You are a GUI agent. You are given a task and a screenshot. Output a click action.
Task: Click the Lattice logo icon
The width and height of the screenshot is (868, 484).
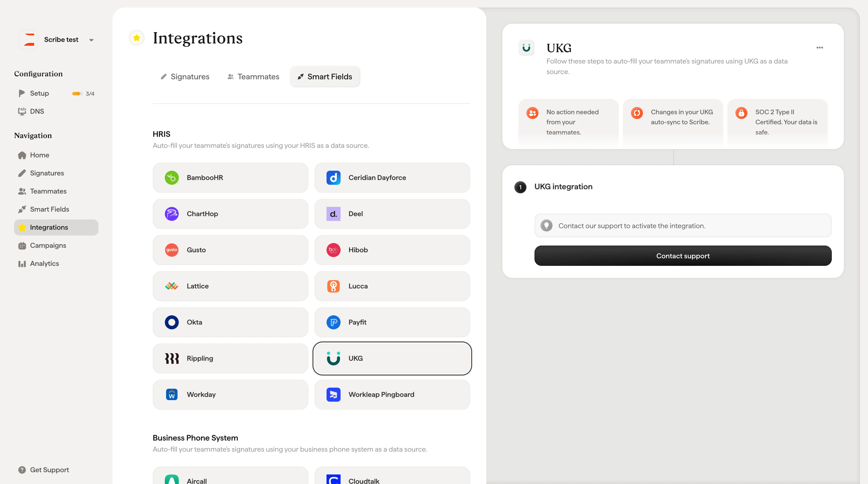coord(172,286)
